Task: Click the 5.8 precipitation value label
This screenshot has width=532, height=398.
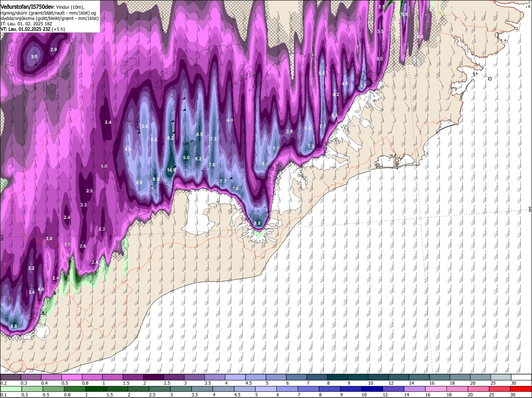Action: 404,14
